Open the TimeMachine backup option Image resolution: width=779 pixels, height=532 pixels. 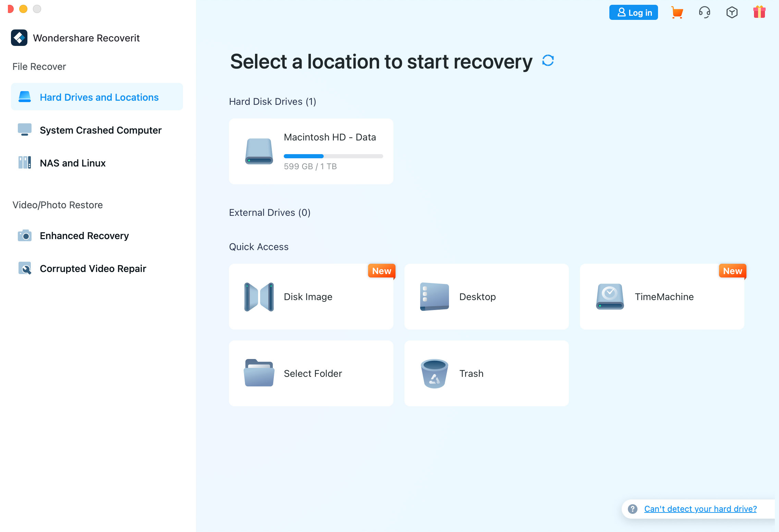point(661,297)
